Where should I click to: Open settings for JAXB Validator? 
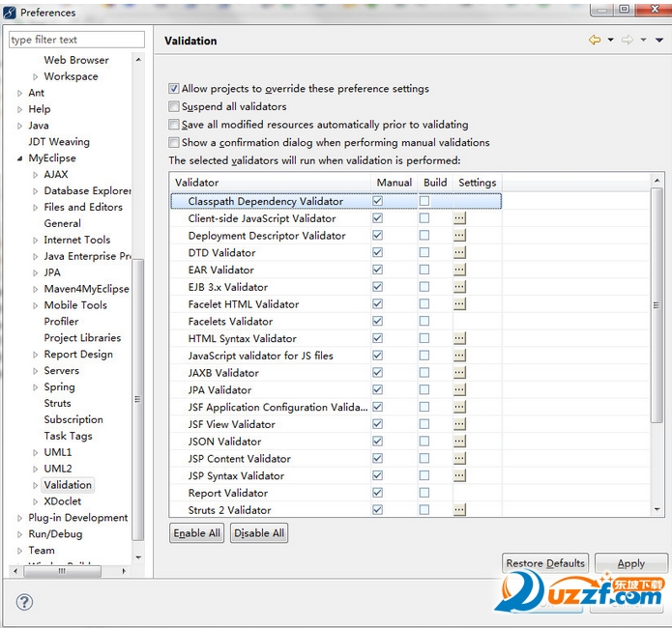click(459, 372)
